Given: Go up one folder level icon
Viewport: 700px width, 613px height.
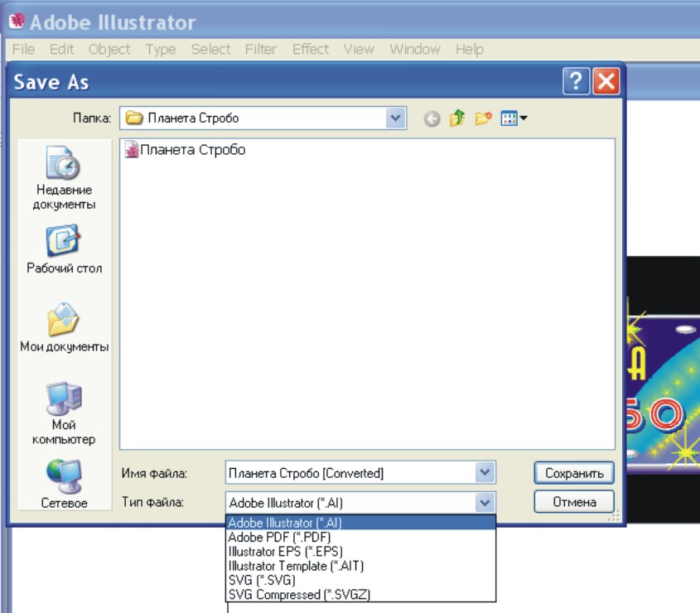Looking at the screenshot, I should [x=457, y=118].
